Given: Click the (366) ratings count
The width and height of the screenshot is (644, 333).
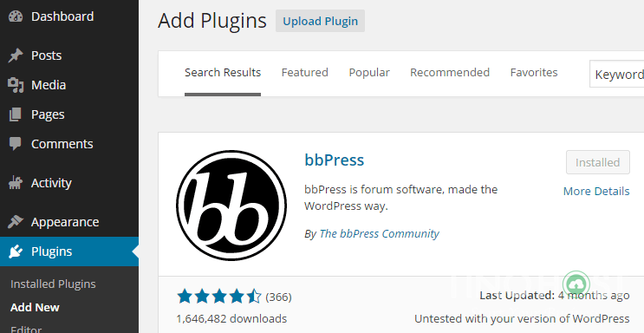Looking at the screenshot, I should (278, 297).
